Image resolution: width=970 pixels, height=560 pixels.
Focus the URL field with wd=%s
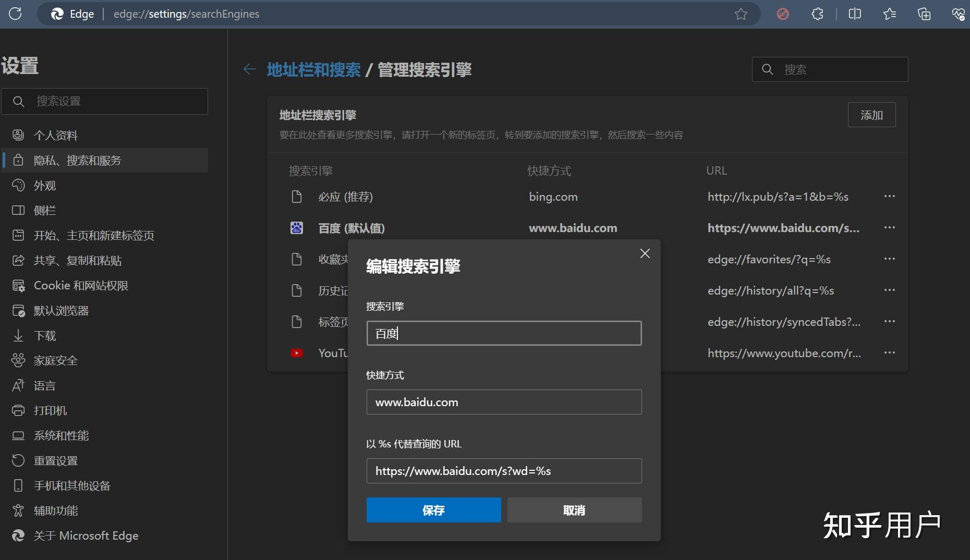[504, 471]
